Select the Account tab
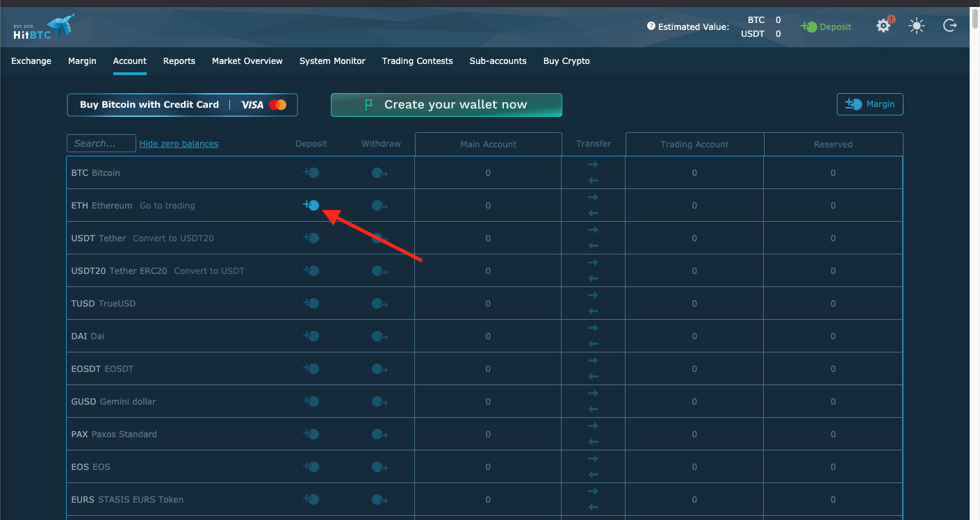Viewport: 980px width, 520px height. tap(130, 61)
